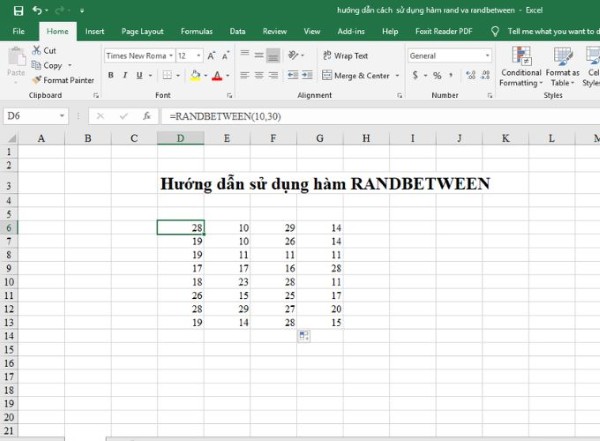
Task: Click the Format Painter tool
Action: pos(67,80)
